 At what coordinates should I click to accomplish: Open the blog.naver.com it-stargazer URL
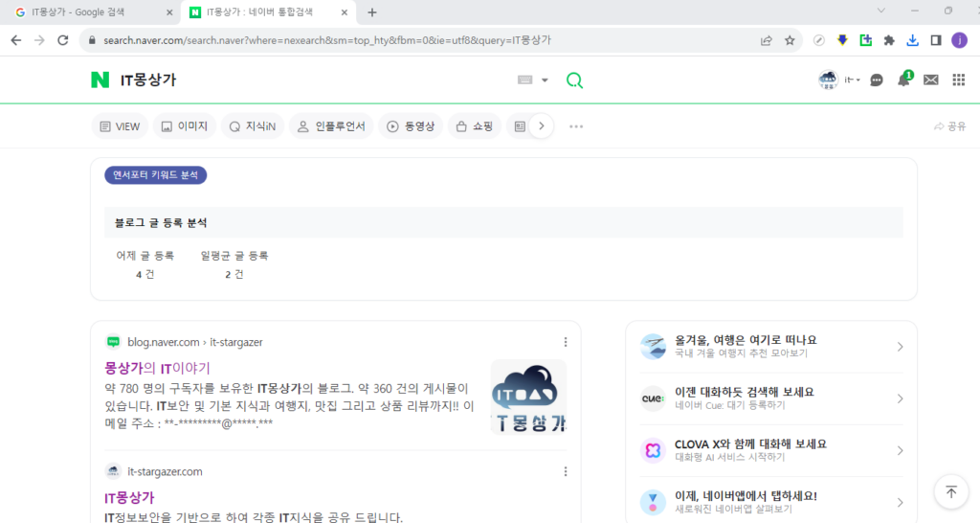click(194, 342)
